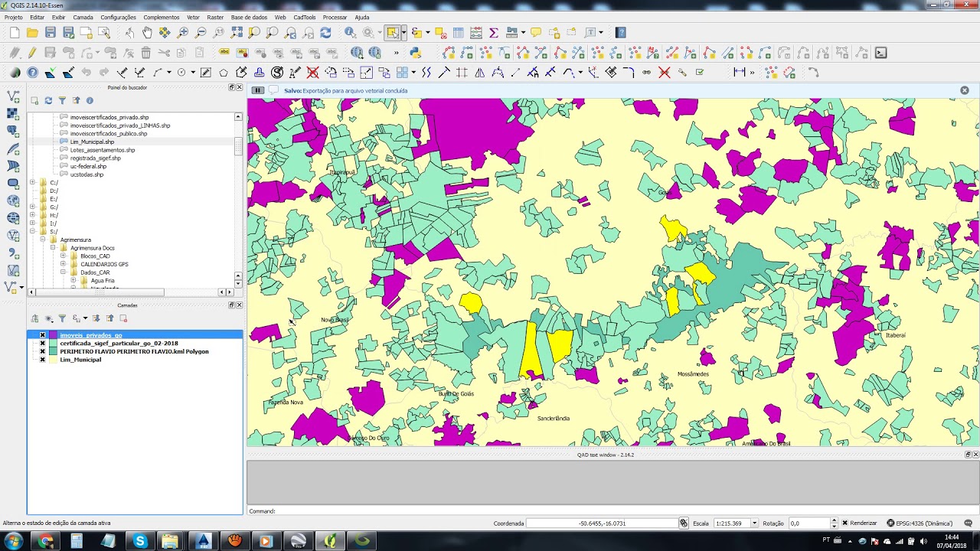Click the Toggle Editing pencil icon
Viewport: 980px width, 551px height.
(31, 53)
